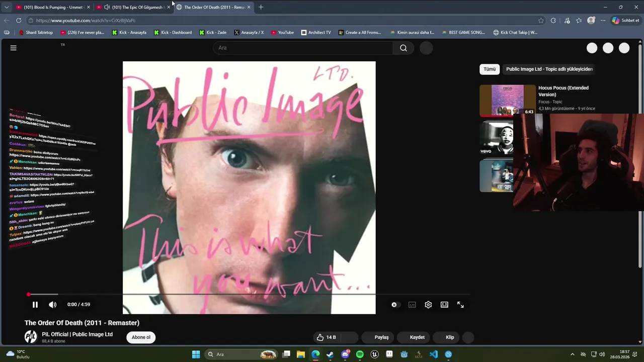The width and height of the screenshot is (644, 362).
Task: Open the Shard Tabletop bookmark
Action: click(x=36, y=33)
